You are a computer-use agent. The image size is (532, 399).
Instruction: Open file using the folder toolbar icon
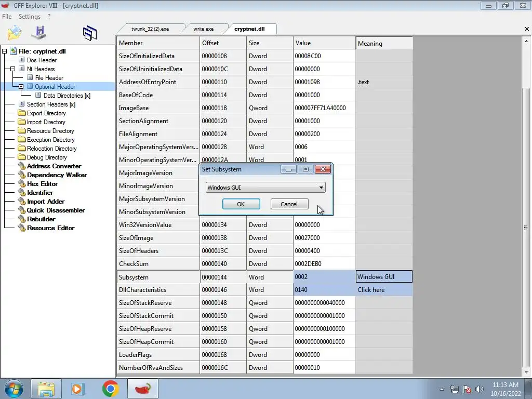coord(15,33)
